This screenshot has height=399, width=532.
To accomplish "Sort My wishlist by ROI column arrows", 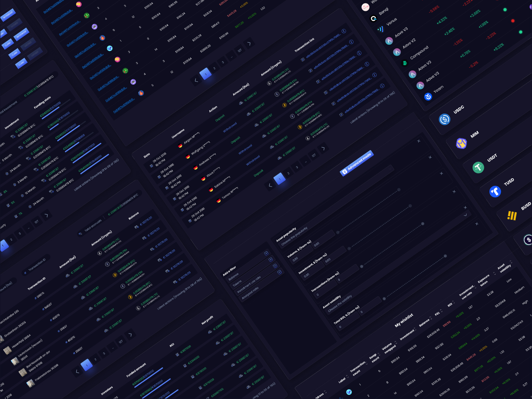I will [454, 303].
